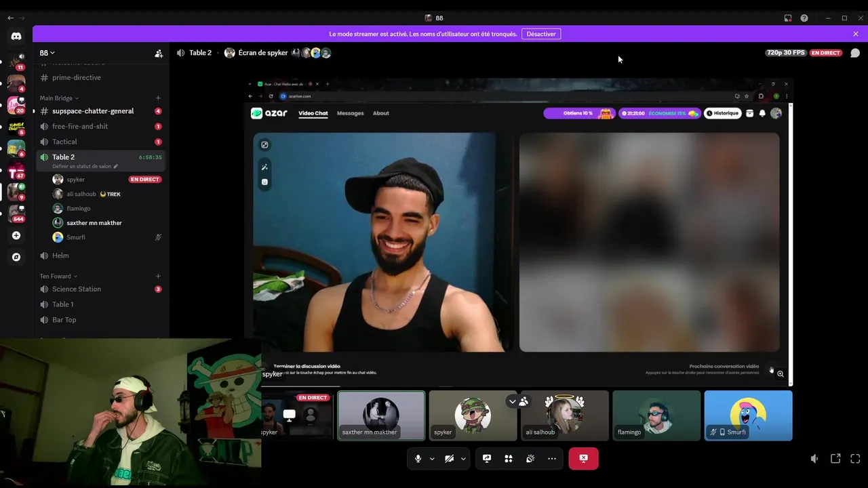Open microphone input options dropdown arrow
Viewport: 868px width, 488px height.
point(432,459)
